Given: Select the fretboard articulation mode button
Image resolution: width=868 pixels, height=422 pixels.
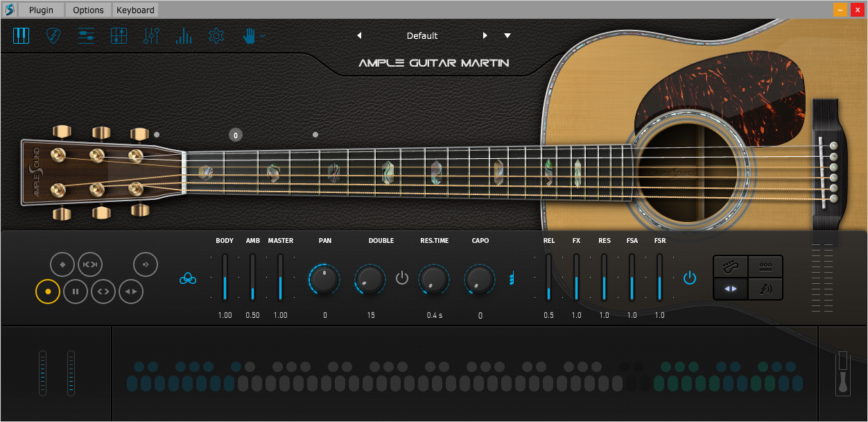Looking at the screenshot, I should pyautogui.click(x=730, y=267).
